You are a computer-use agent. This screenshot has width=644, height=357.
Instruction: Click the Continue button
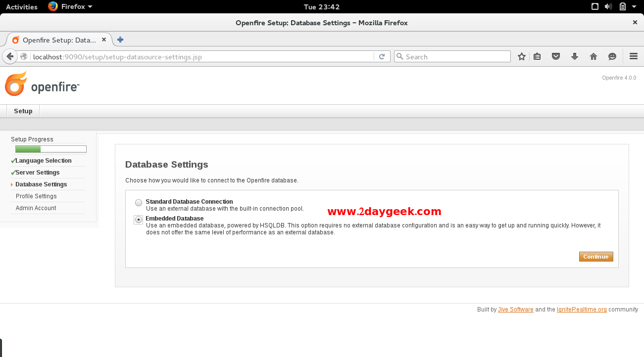click(596, 257)
